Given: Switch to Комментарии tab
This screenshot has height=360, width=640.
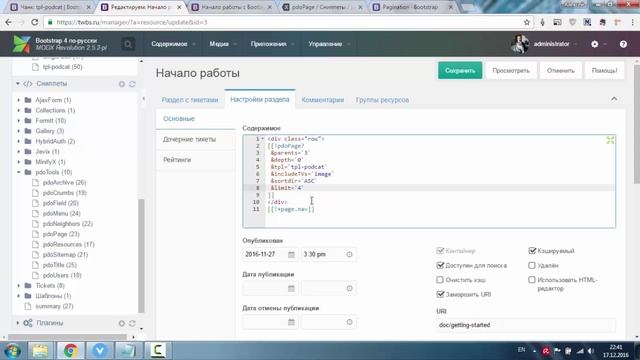Looking at the screenshot, I should (x=322, y=100).
